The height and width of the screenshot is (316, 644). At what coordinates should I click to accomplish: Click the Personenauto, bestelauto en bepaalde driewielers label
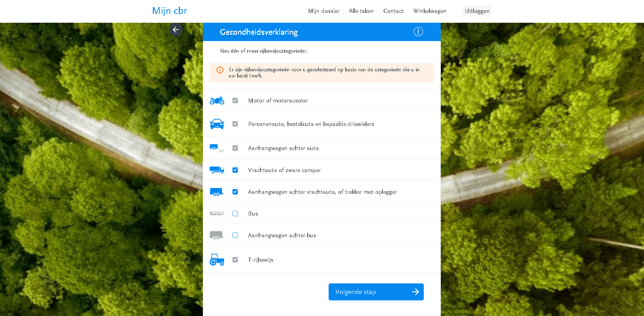point(311,124)
